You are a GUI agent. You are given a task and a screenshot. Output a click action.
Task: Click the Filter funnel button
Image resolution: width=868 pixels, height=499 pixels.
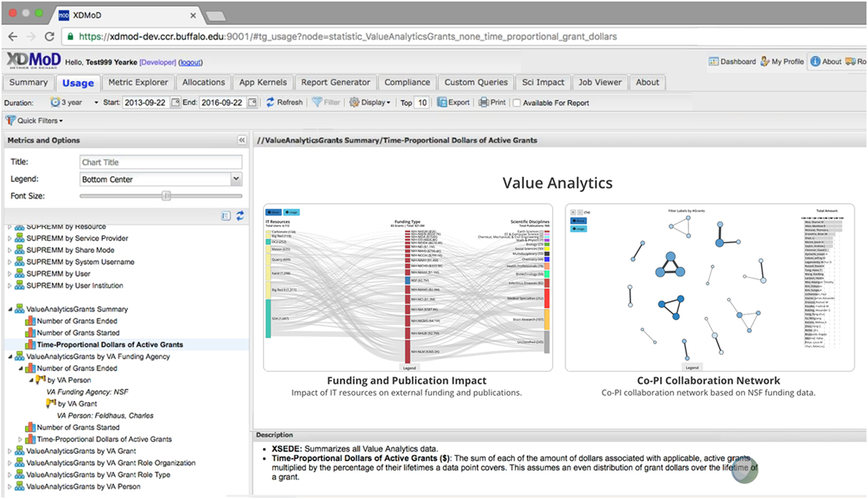326,102
